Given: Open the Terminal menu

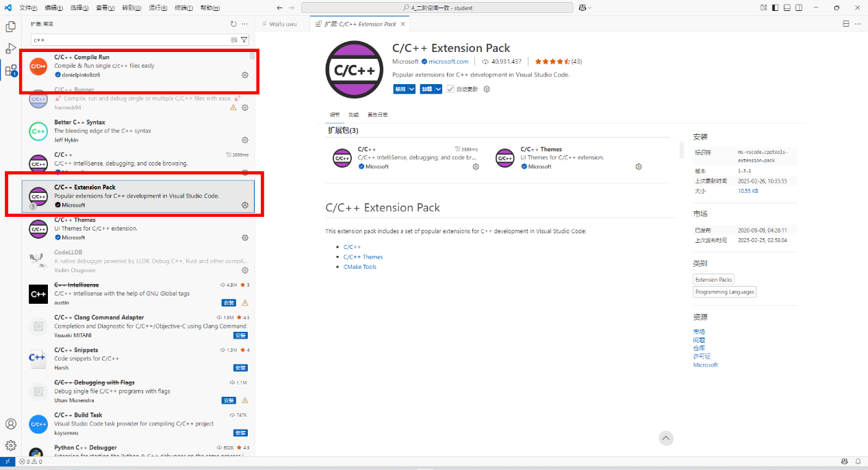Looking at the screenshot, I should point(183,8).
